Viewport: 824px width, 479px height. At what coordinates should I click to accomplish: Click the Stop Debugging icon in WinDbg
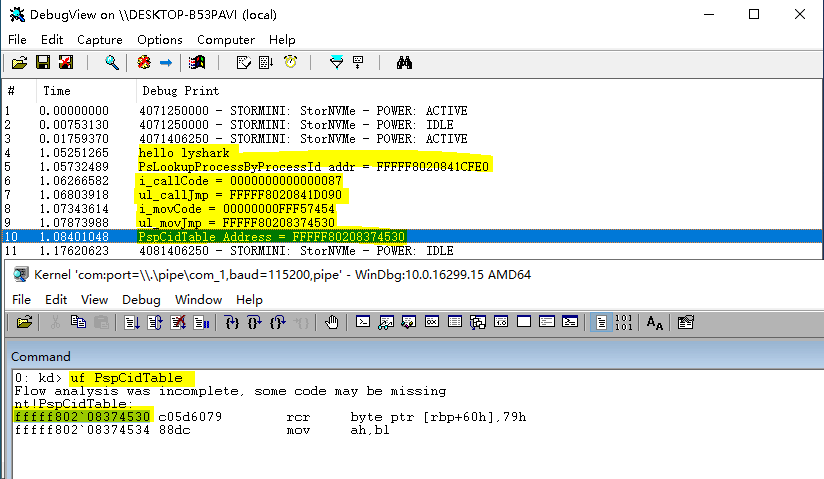click(178, 322)
